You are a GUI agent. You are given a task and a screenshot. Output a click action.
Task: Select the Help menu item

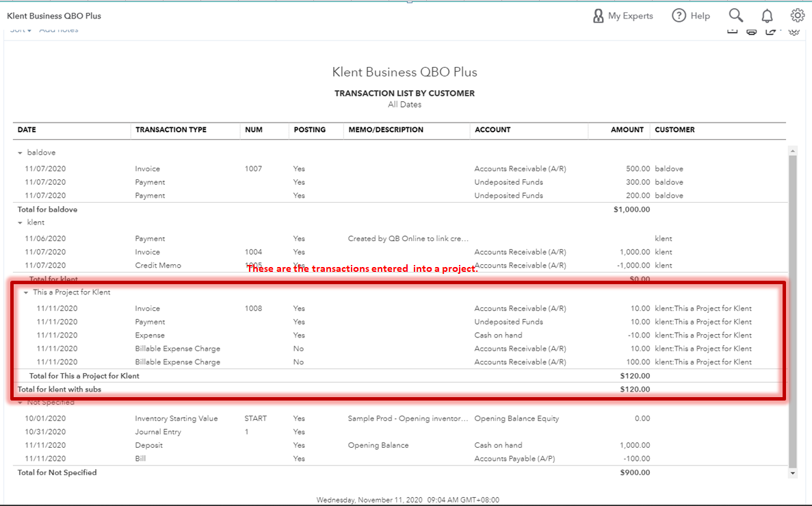[699, 15]
